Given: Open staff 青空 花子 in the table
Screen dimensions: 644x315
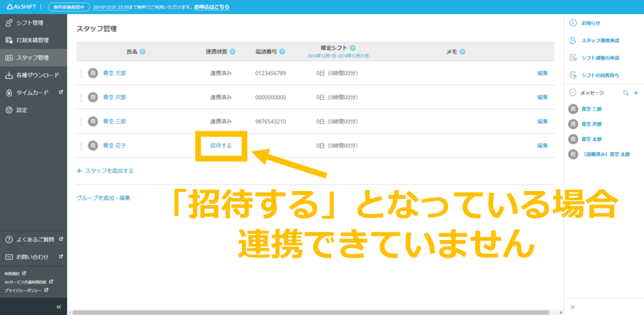Looking at the screenshot, I should pyautogui.click(x=115, y=145).
